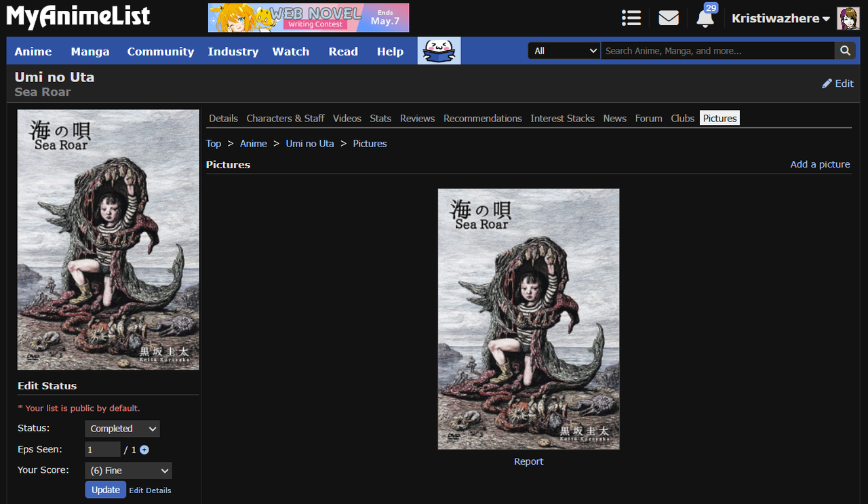868x504 pixels.
Task: Click Pictures breadcrumb link
Action: coord(370,144)
